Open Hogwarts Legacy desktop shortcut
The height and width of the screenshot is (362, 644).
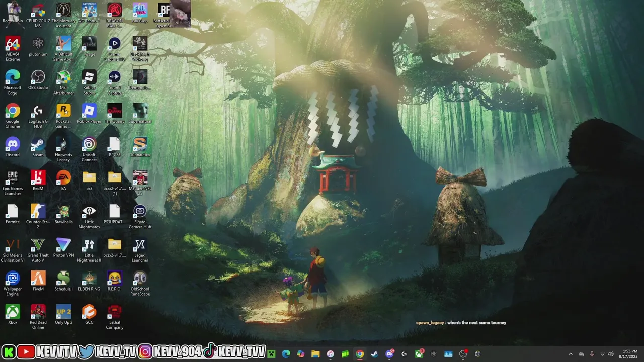(63, 150)
